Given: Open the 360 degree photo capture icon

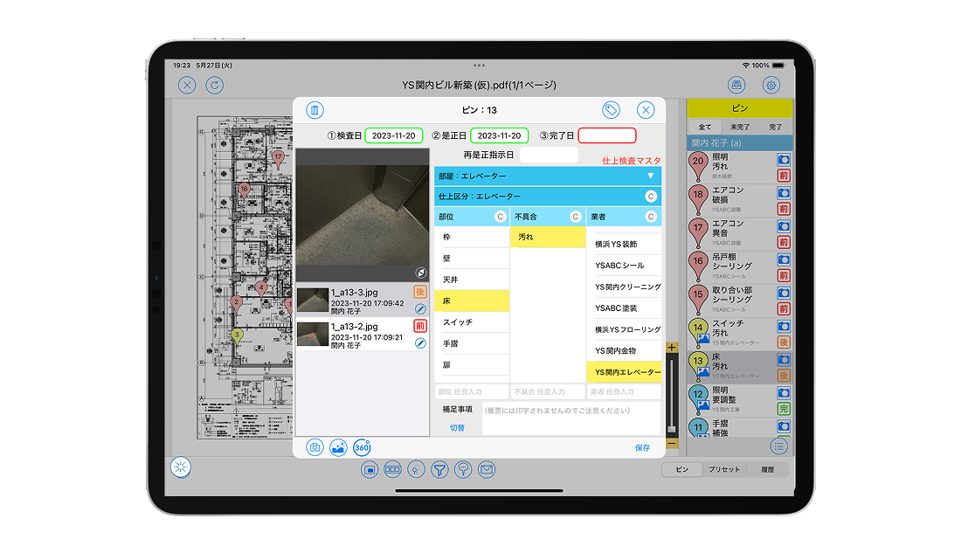Looking at the screenshot, I should 362,447.
